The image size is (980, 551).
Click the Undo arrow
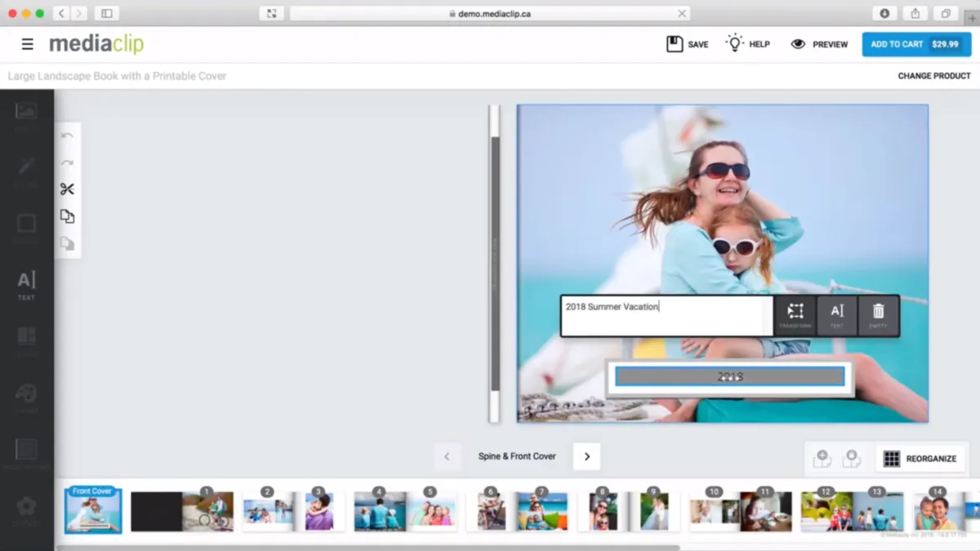67,136
